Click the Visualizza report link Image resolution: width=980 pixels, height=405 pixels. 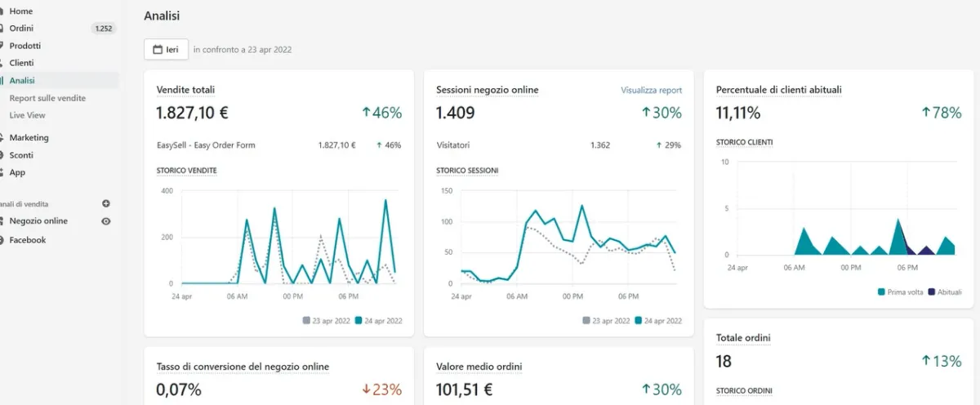[x=651, y=90]
